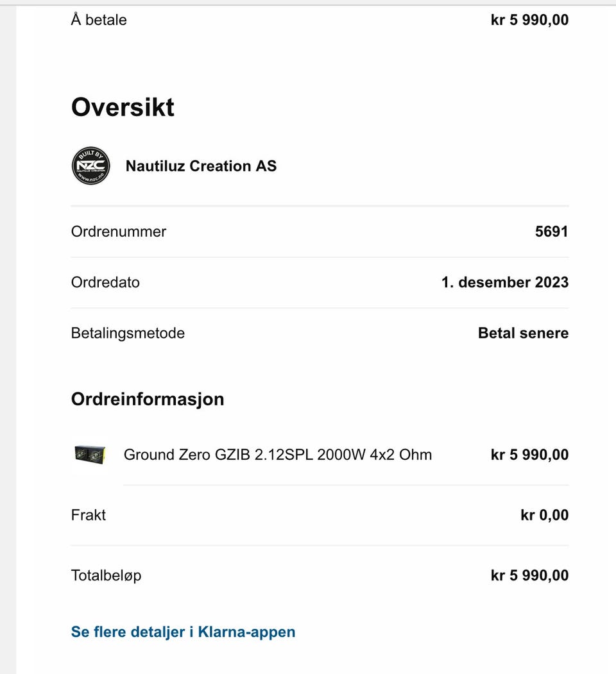616x674 pixels.
Task: Open the Ground Zero subwoofer product thumbnail
Action: [x=90, y=455]
